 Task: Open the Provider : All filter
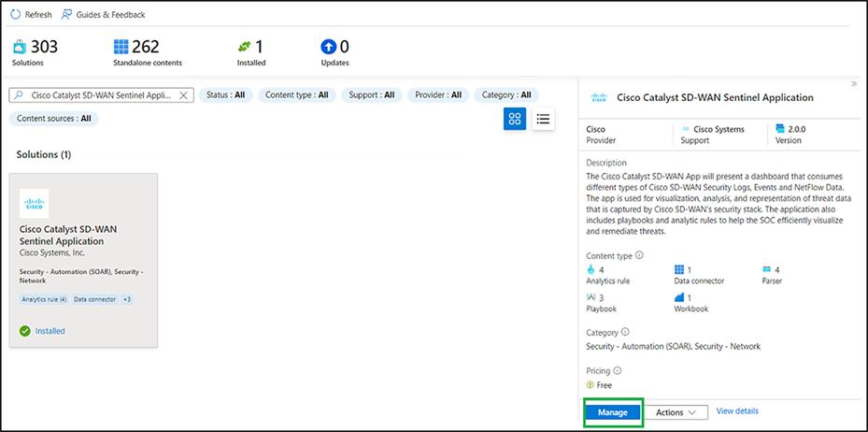click(438, 94)
